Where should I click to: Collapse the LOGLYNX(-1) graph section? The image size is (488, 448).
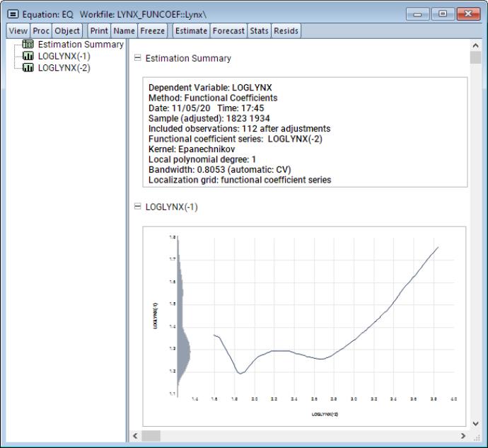137,207
